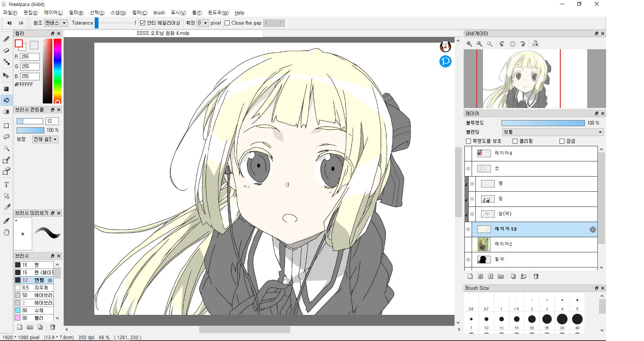The width and height of the screenshot is (644, 341).
Task: Open the Brush menu in menu bar
Action: click(x=159, y=13)
